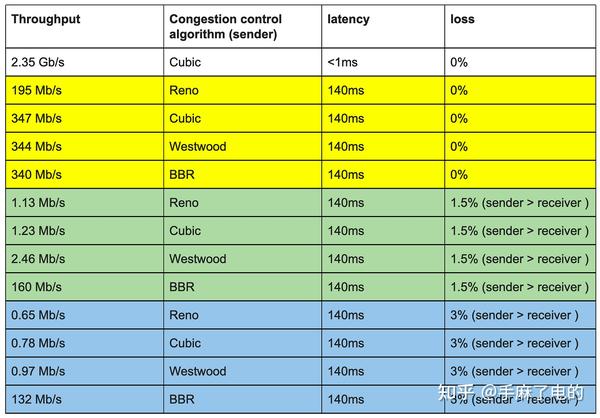Screen dimensions: 600x418
Task: Select the 340 Mb/s throughput cell
Action: 35,174
